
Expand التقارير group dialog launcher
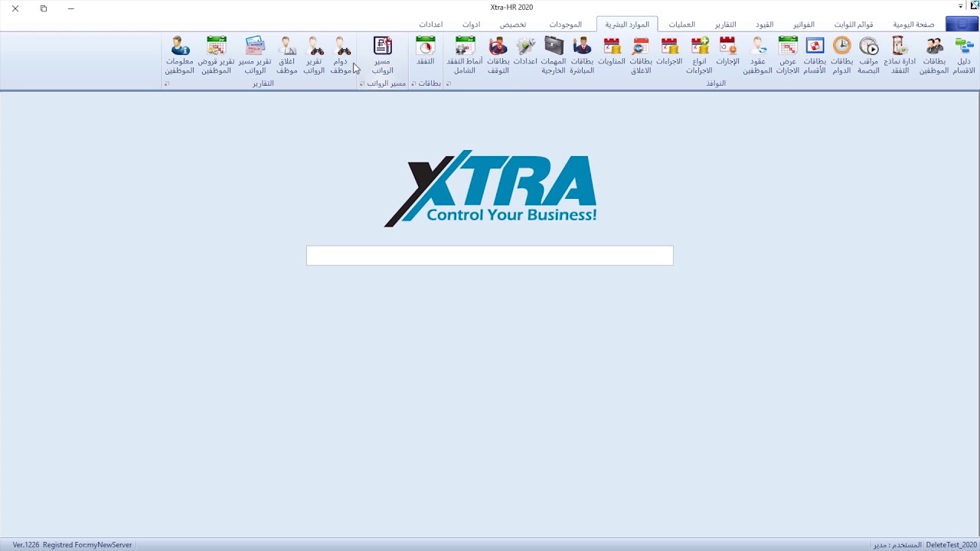tap(167, 83)
